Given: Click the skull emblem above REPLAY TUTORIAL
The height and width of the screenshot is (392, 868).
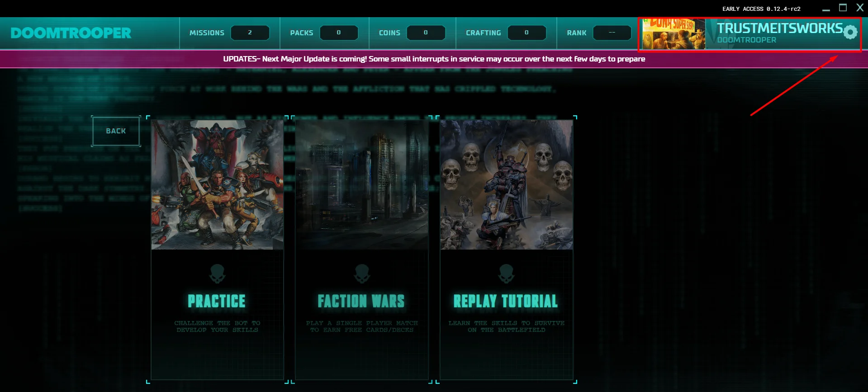Looking at the screenshot, I should (507, 274).
